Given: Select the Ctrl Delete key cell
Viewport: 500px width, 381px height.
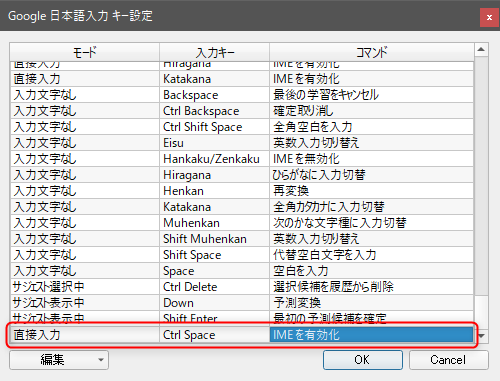Looking at the screenshot, I should 214,287.
